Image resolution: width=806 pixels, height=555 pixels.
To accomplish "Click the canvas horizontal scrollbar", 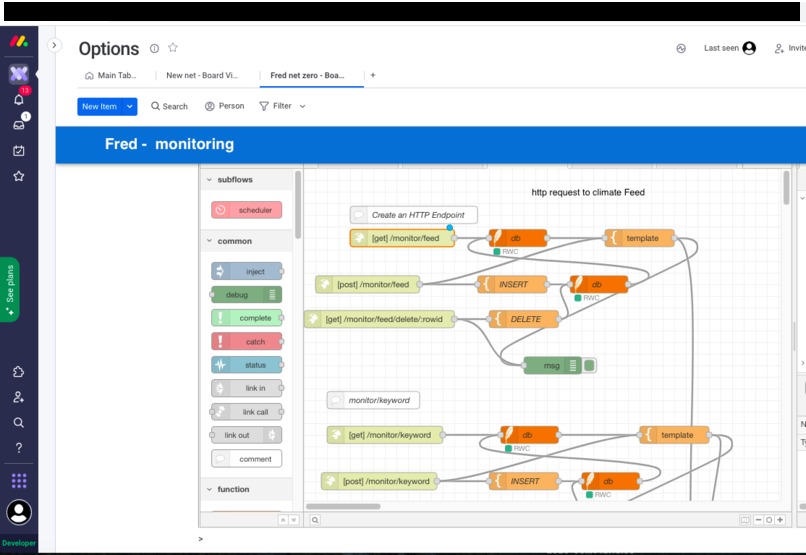I will pos(343,506).
